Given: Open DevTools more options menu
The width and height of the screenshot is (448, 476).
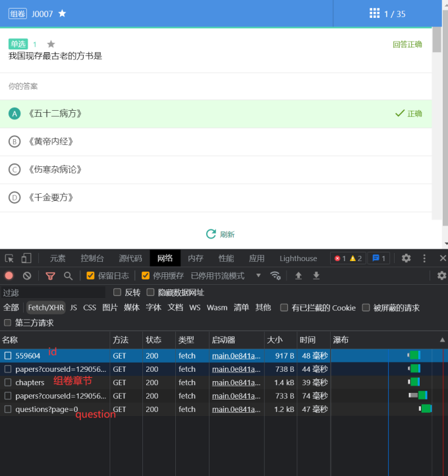Looking at the screenshot, I should click(424, 258).
